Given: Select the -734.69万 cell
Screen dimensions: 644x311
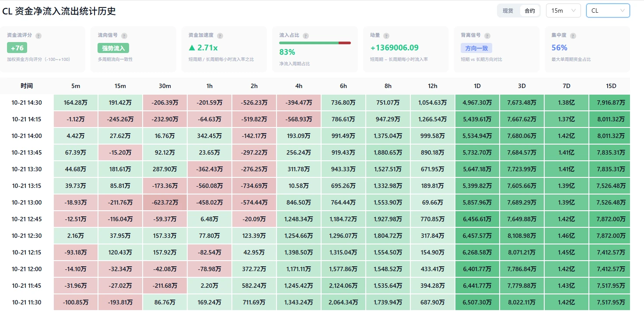Looking at the screenshot, I should [x=254, y=186].
